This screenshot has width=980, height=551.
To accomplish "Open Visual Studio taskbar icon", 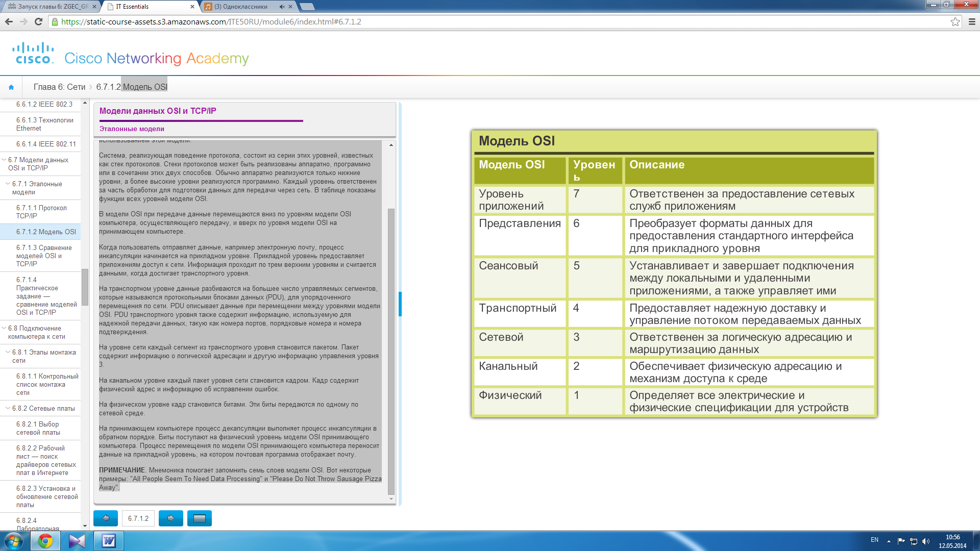I will coord(77,541).
